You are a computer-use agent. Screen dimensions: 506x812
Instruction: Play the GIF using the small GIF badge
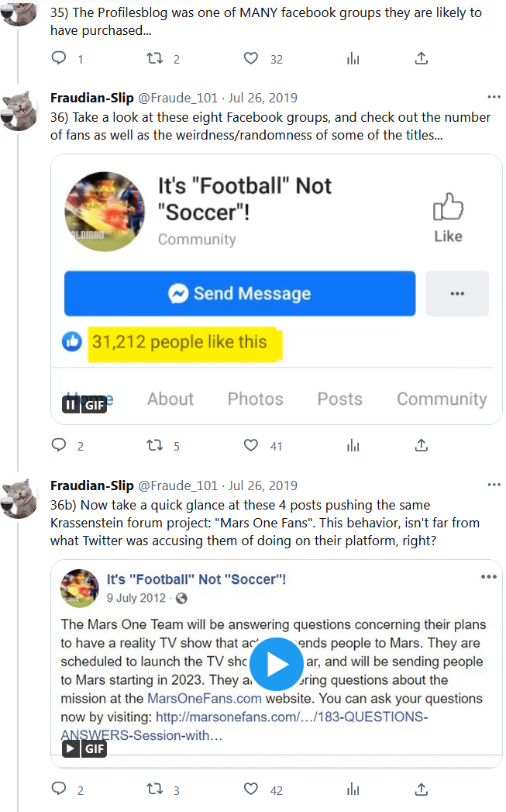click(x=84, y=748)
